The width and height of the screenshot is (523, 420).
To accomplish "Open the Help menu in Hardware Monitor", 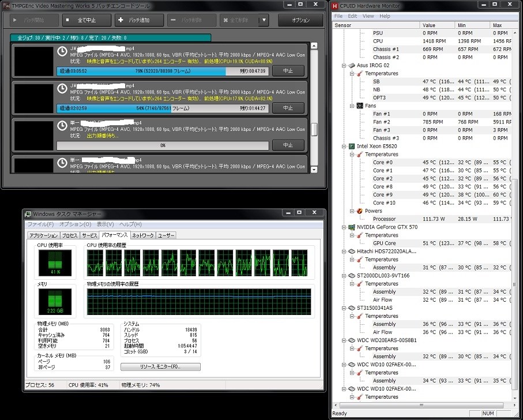I will pos(385,16).
